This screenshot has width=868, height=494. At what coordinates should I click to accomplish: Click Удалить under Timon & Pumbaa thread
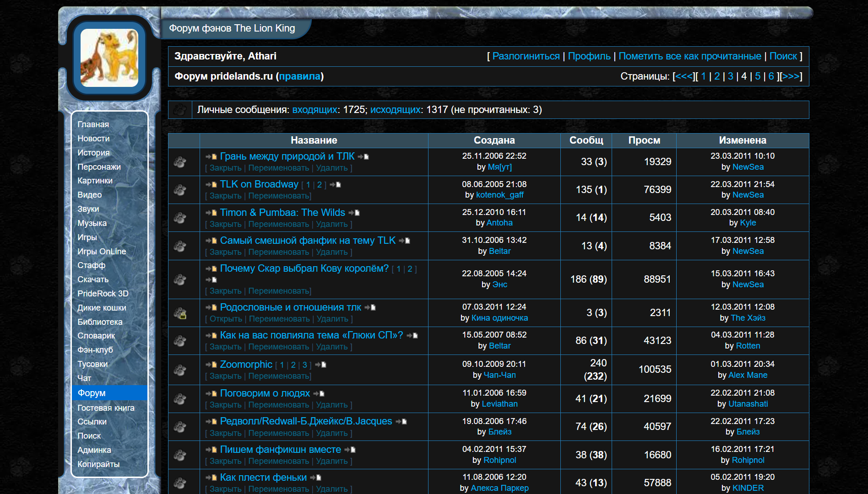(x=331, y=224)
